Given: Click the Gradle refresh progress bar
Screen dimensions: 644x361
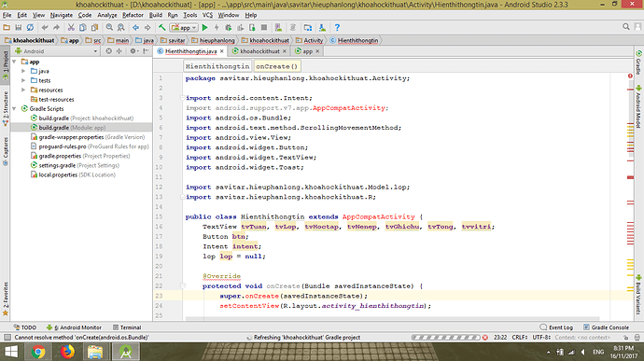Looking at the screenshot, I should pyautogui.click(x=445, y=337).
